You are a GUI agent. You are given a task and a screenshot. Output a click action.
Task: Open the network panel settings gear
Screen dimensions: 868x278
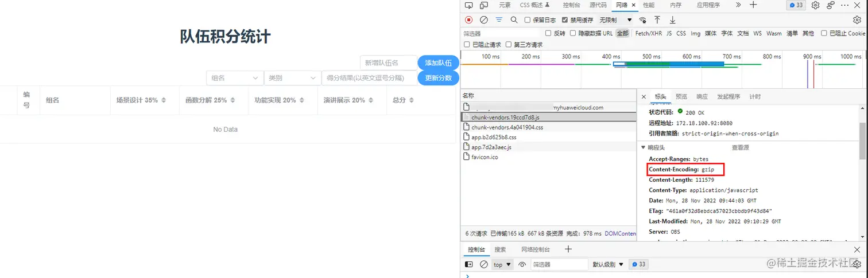857,19
